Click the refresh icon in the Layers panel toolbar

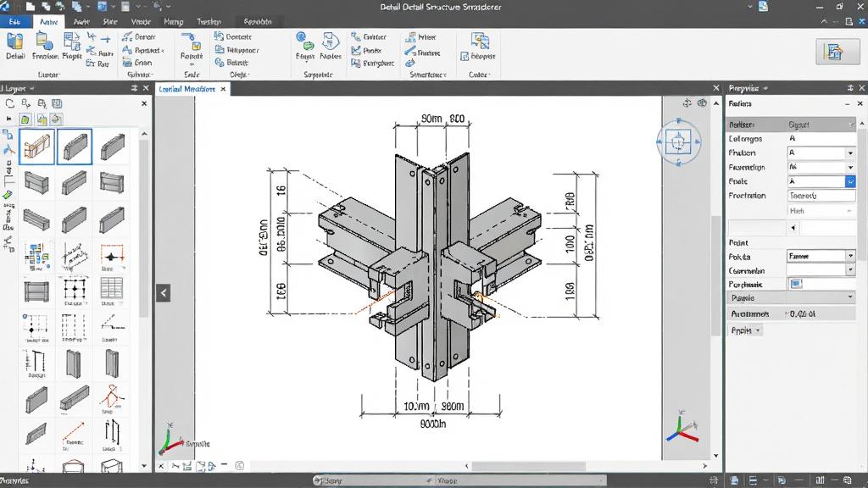tap(10, 103)
